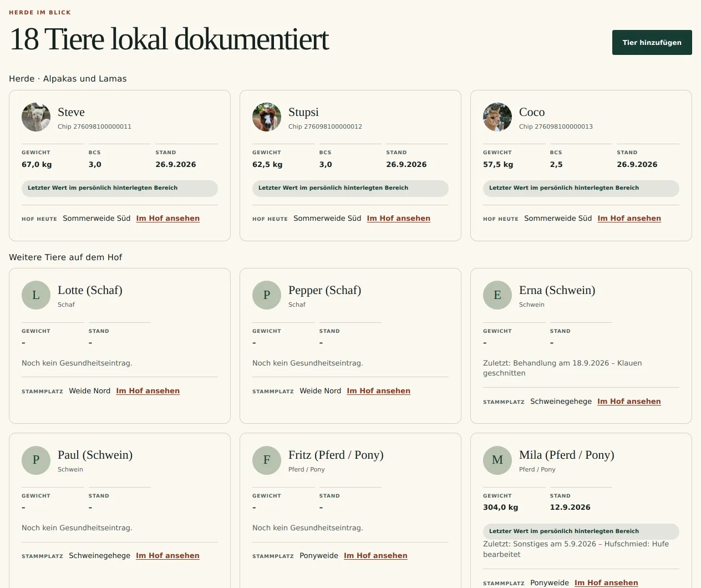Select the name Erna (Schwein)
The width and height of the screenshot is (701, 588).
pyautogui.click(x=557, y=290)
